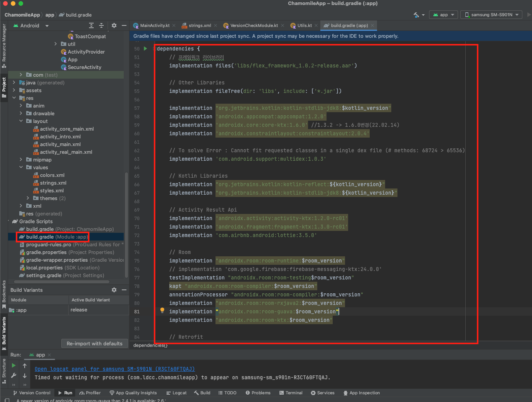The width and height of the screenshot is (532, 402).
Task: Click the wrench icon in Run panel
Action: (x=13, y=375)
